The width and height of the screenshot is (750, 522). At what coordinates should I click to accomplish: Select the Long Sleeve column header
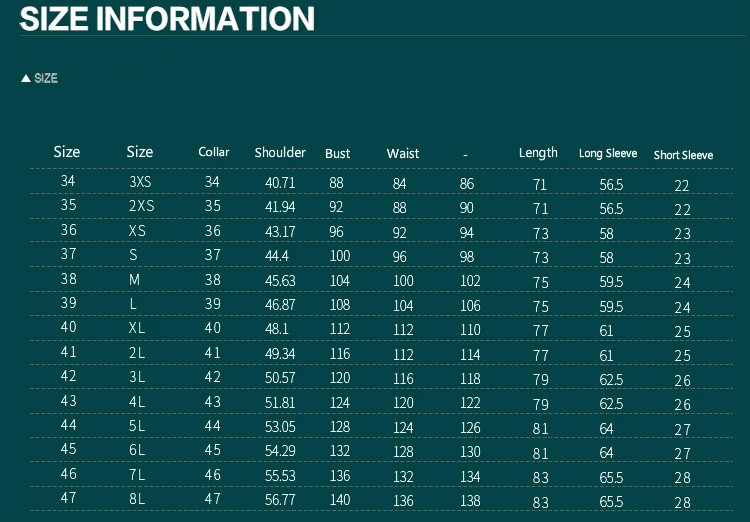coord(608,154)
